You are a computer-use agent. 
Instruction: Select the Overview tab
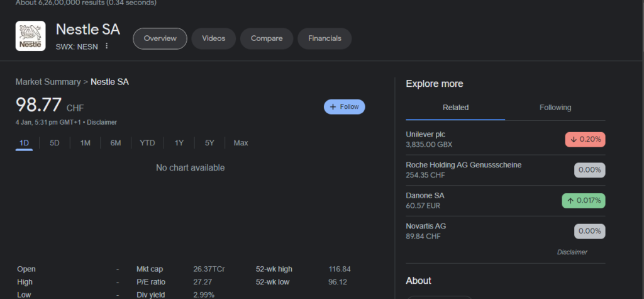pos(160,38)
